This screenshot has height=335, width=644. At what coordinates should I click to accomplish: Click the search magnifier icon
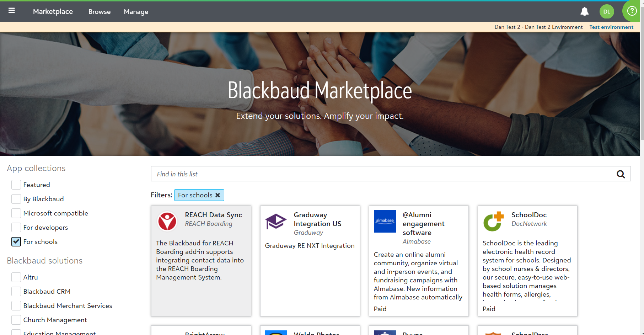(x=621, y=174)
